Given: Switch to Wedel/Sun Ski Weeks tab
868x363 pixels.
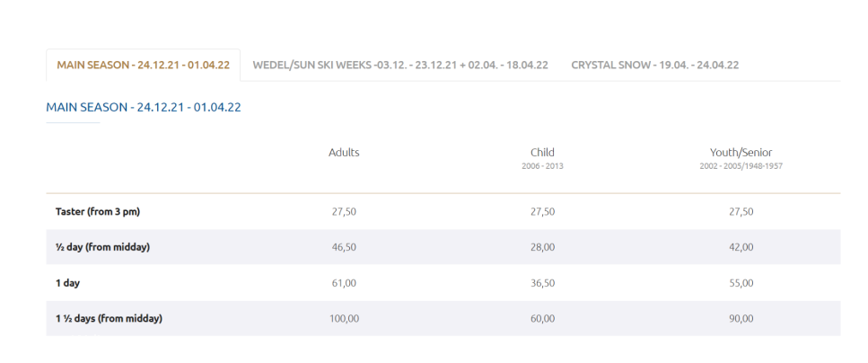Looking at the screenshot, I should click(400, 66).
